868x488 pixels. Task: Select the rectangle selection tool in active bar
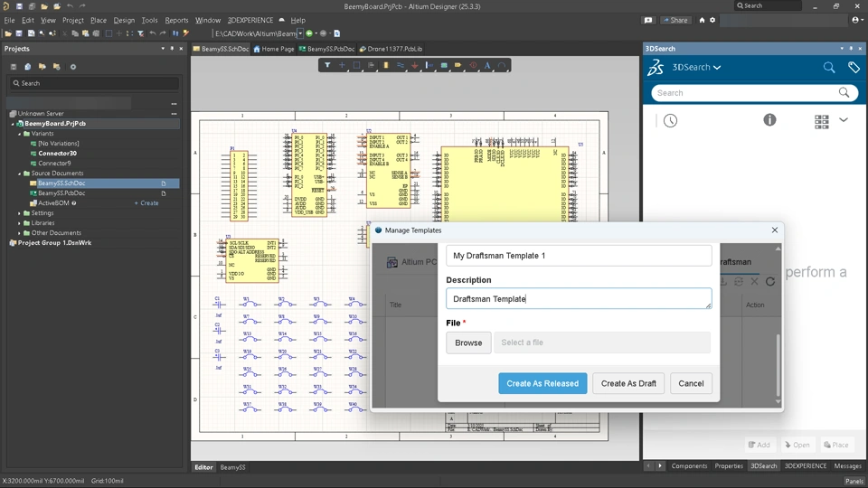(x=357, y=65)
